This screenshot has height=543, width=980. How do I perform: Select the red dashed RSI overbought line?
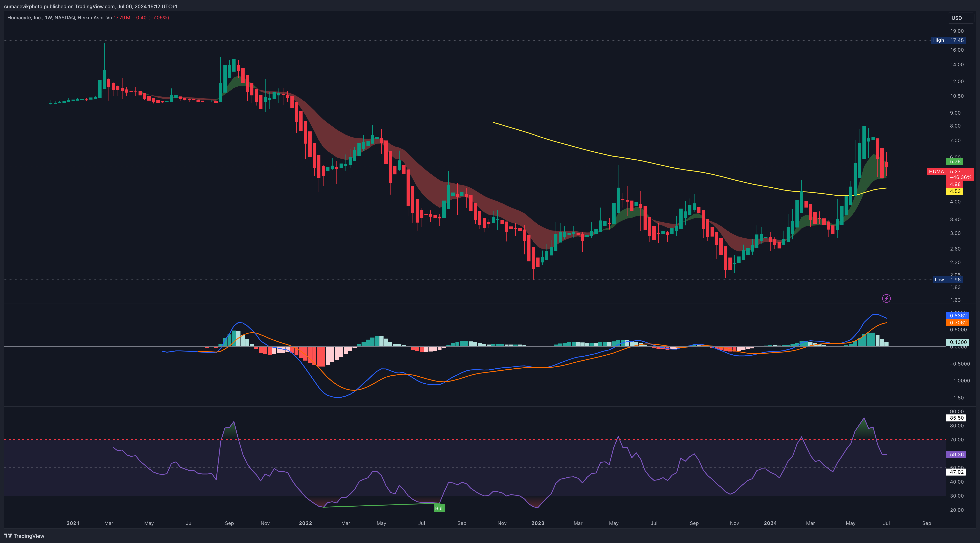[475, 439]
